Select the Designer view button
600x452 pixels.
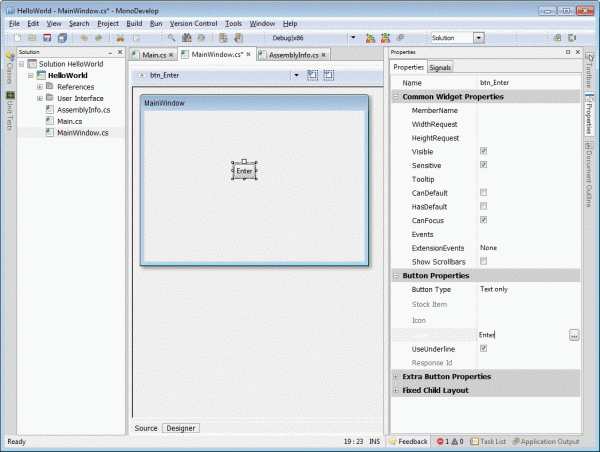click(181, 428)
